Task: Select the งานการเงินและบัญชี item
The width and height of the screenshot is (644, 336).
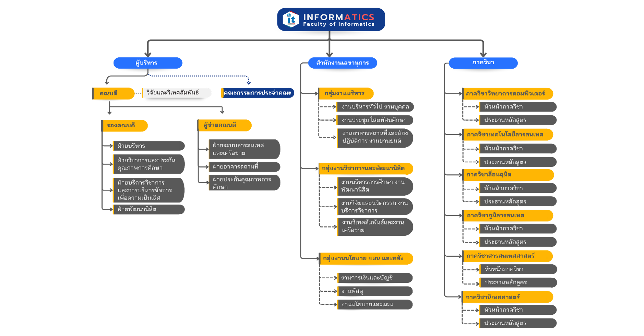Action: click(375, 278)
